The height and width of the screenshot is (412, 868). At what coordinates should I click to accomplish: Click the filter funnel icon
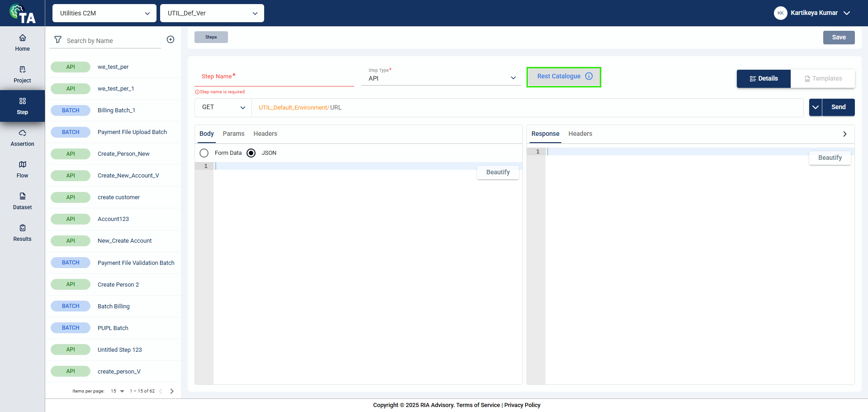58,40
